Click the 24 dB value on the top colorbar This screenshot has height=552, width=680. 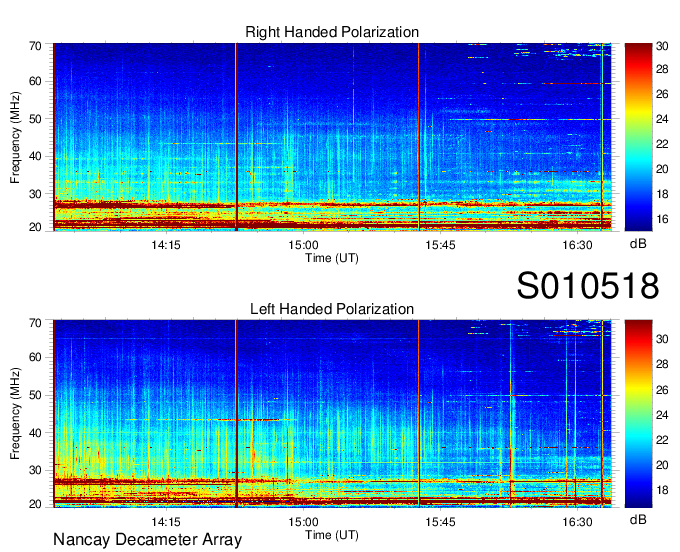coord(662,119)
